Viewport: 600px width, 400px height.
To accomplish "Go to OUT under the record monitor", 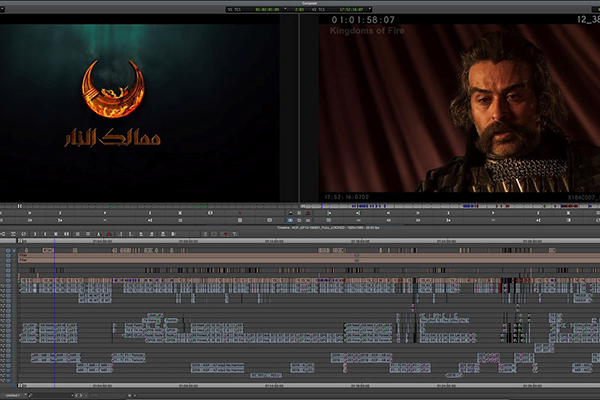I will [x=538, y=220].
